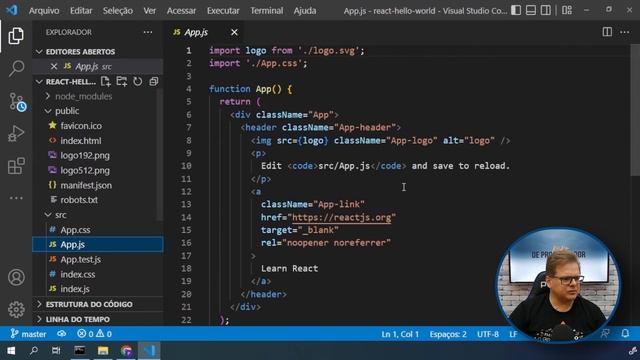
Task: Open the Terminal menu
Action: (267, 11)
